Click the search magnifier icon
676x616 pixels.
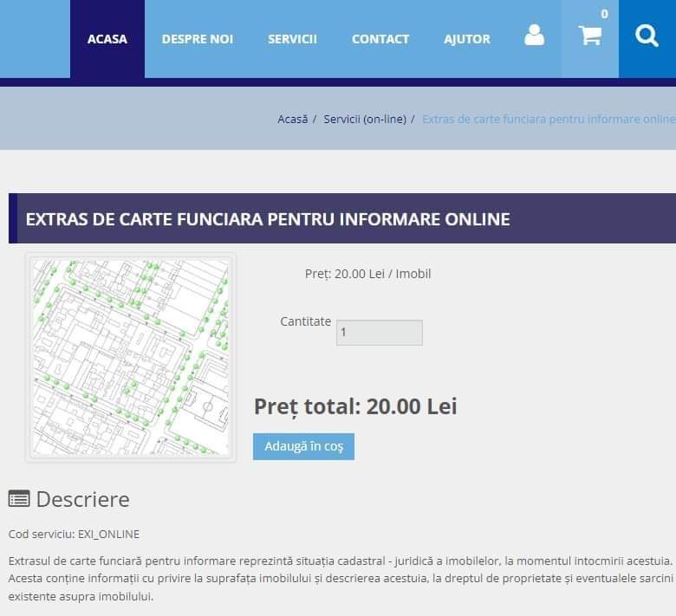tap(647, 36)
